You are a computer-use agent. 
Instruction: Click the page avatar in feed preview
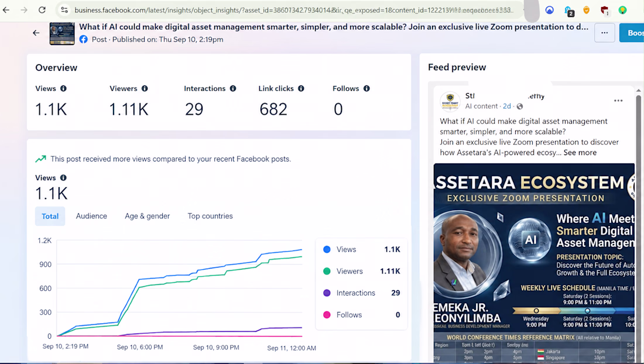pos(450,101)
